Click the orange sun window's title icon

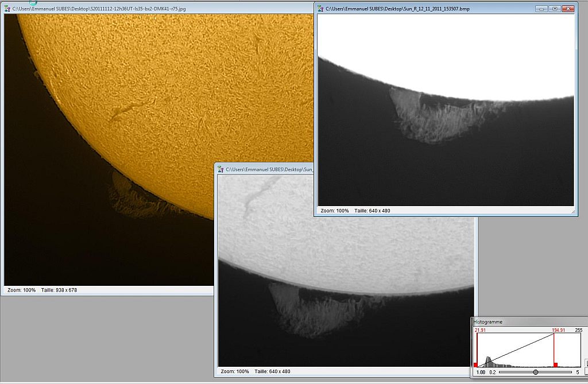click(x=7, y=8)
